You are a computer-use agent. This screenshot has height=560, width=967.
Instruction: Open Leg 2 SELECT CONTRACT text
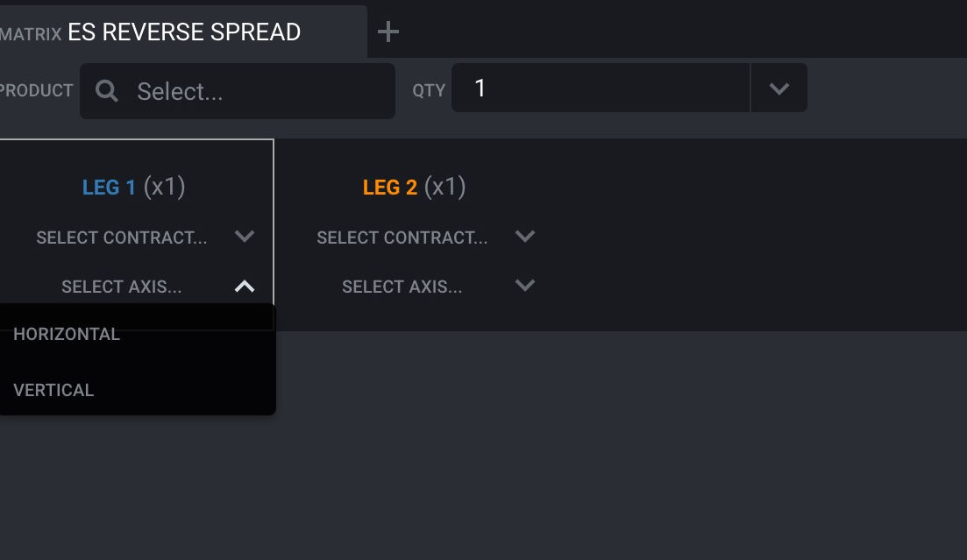(x=402, y=237)
